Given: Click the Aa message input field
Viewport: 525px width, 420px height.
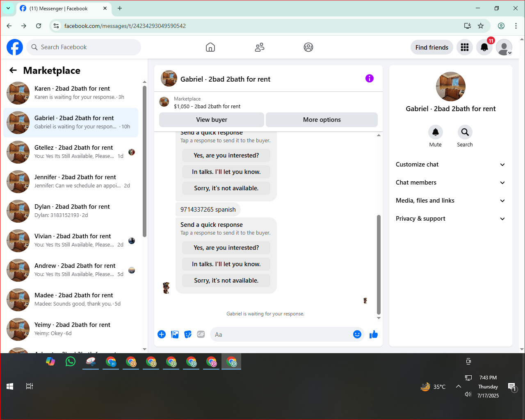Looking at the screenshot, I should 281,334.
